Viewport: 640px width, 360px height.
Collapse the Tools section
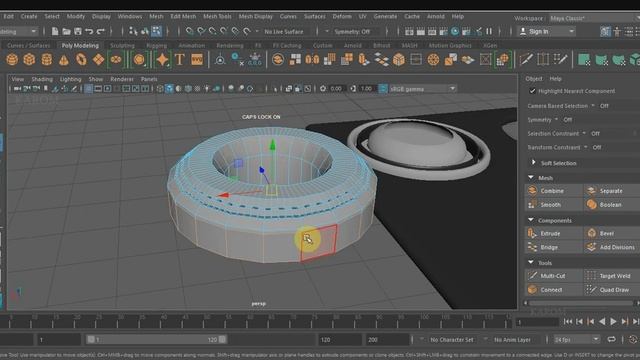click(x=531, y=262)
